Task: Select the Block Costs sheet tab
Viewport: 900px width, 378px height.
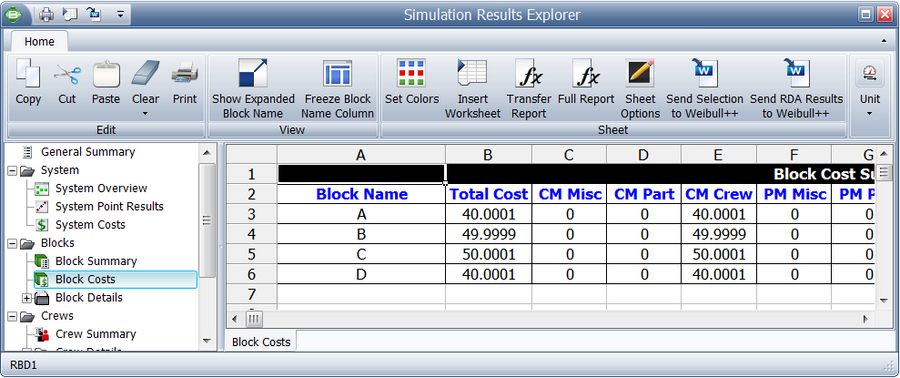Action: (261, 342)
